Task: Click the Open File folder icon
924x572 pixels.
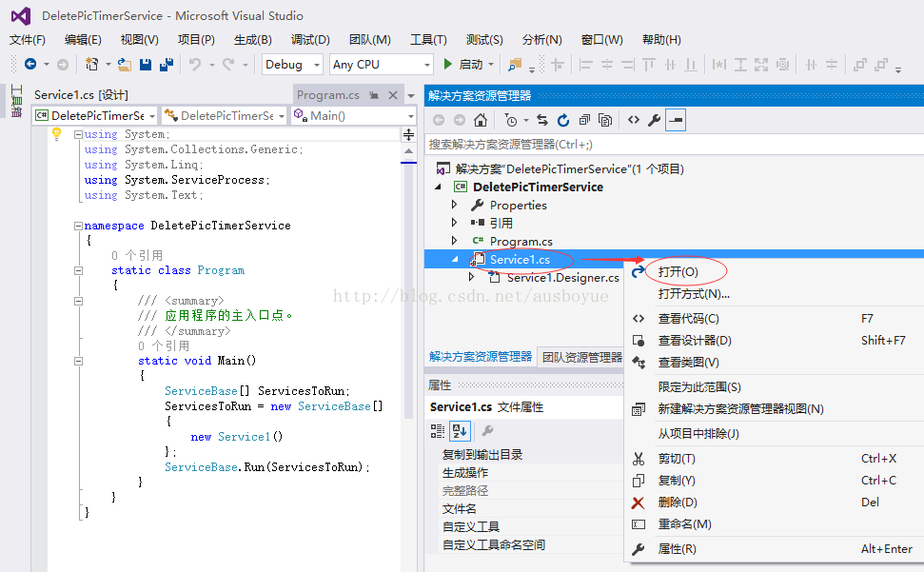Action: coord(125,64)
